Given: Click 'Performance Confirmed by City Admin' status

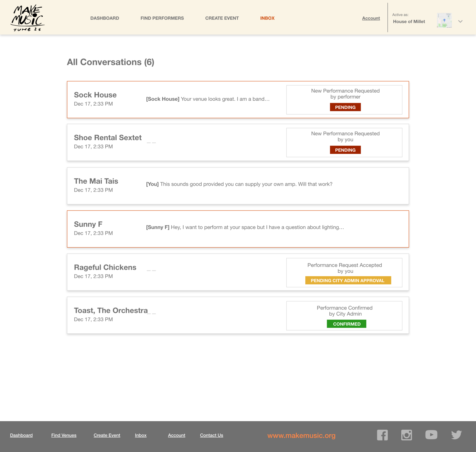Looking at the screenshot, I should pyautogui.click(x=345, y=311).
